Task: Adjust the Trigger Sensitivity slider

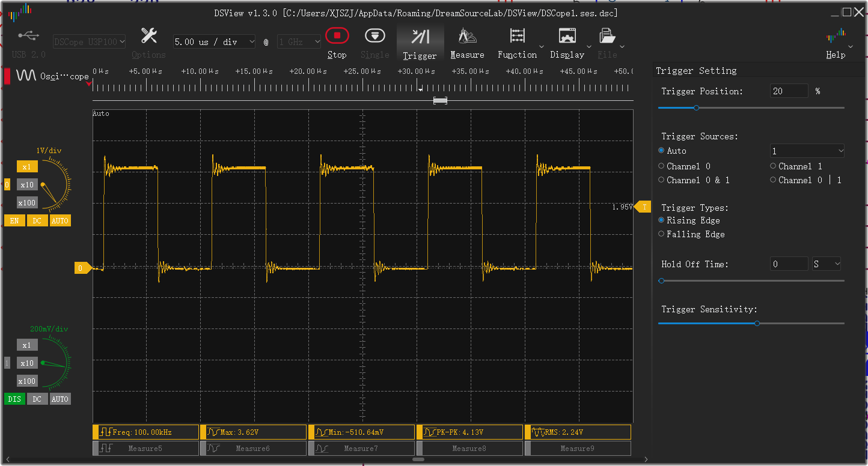Action: (757, 324)
